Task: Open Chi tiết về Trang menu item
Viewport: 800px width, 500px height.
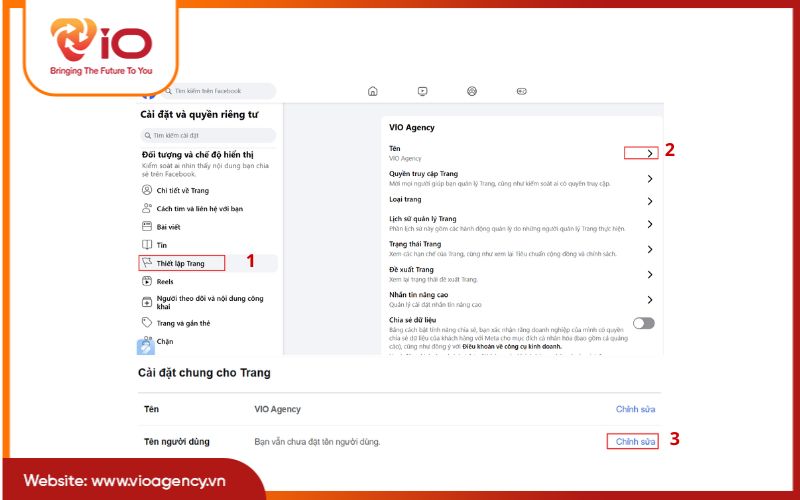Action: point(183,190)
